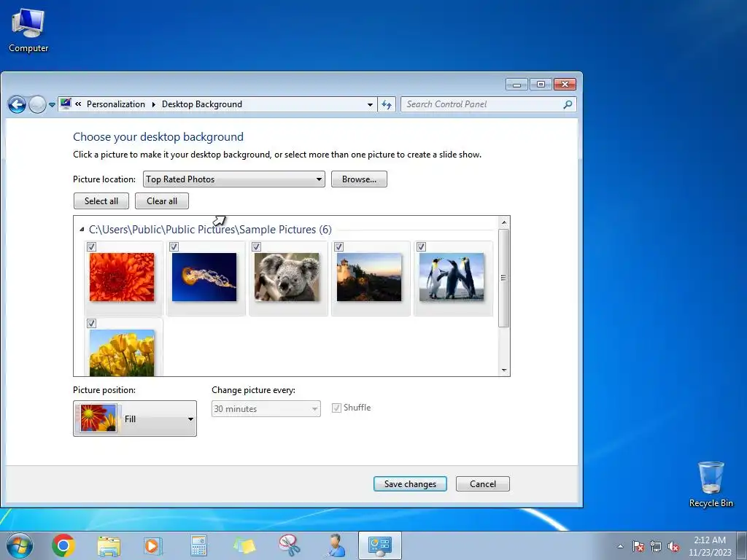Click Desktop Background in the breadcrumb
747x560 pixels.
202,104
